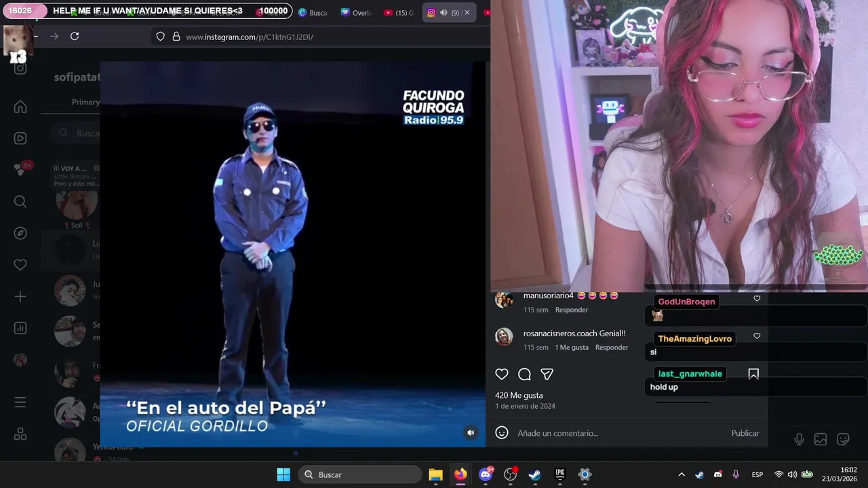Open the More hamburger menu in sidebar
The width and height of the screenshot is (868, 488).
pyautogui.click(x=20, y=403)
